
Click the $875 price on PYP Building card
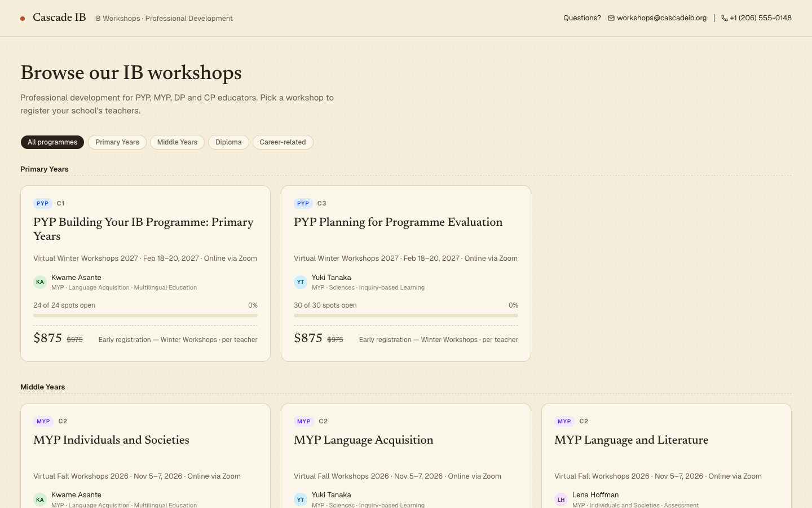pos(48,338)
